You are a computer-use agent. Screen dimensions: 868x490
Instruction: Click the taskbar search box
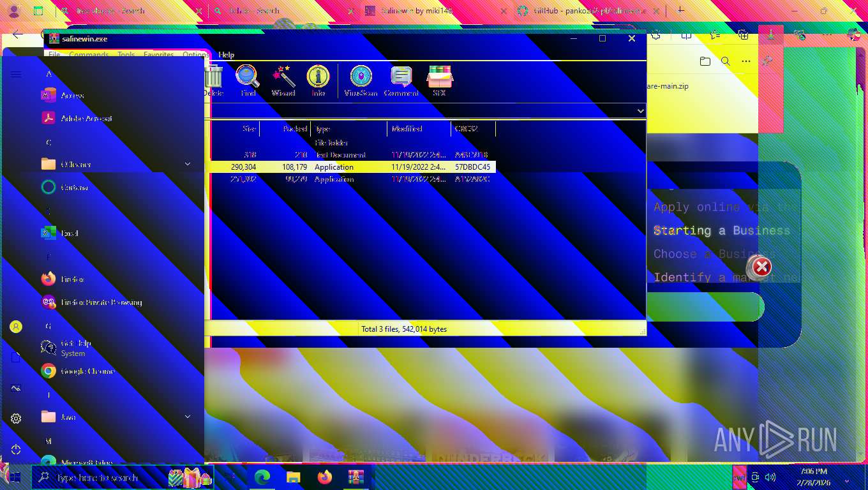[x=121, y=477]
